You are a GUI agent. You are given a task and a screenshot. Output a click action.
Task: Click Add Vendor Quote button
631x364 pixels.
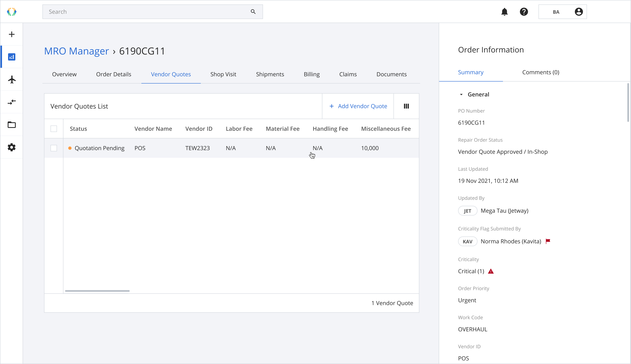coord(358,106)
